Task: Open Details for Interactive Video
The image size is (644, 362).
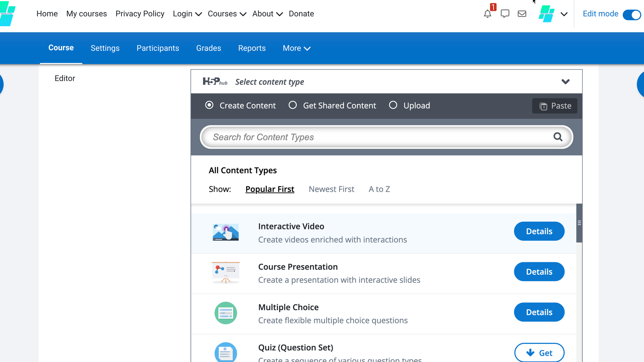Action: 539,231
